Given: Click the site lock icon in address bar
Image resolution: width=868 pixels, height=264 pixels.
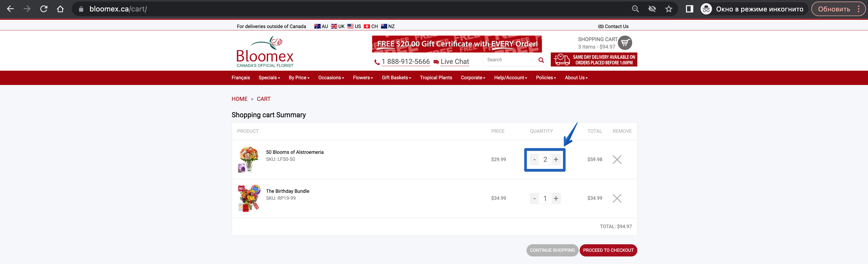Looking at the screenshot, I should coord(81,9).
